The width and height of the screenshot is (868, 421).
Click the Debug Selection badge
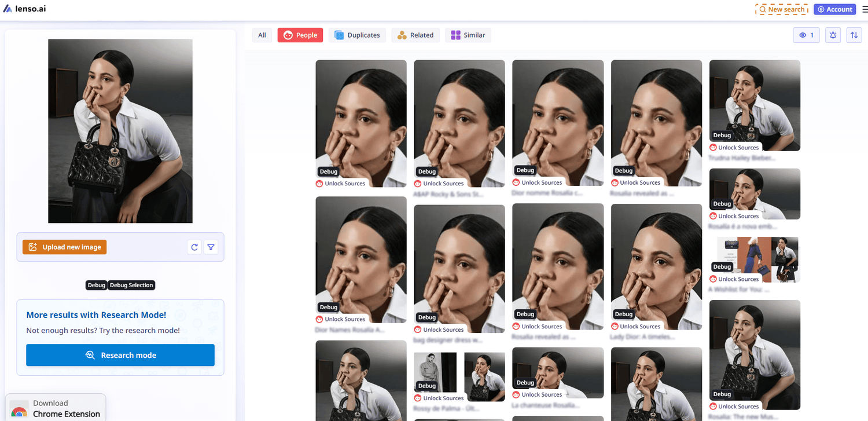[131, 285]
